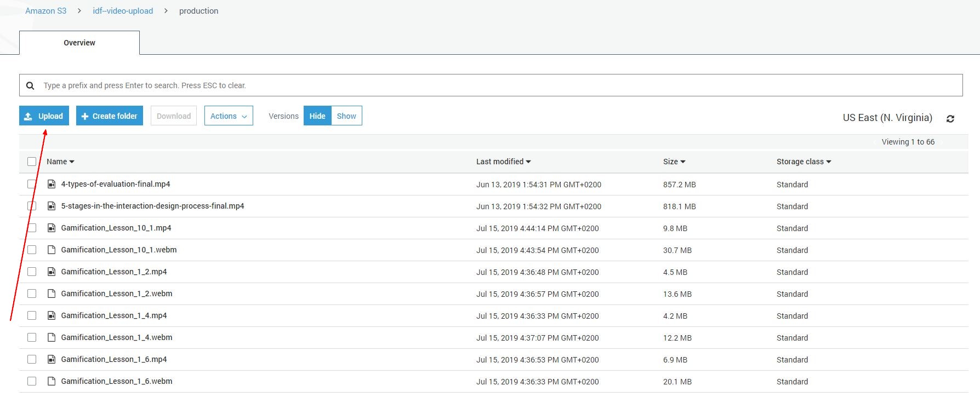This screenshot has height=397, width=980.
Task: Sort by the Last modified column
Action: (503, 162)
